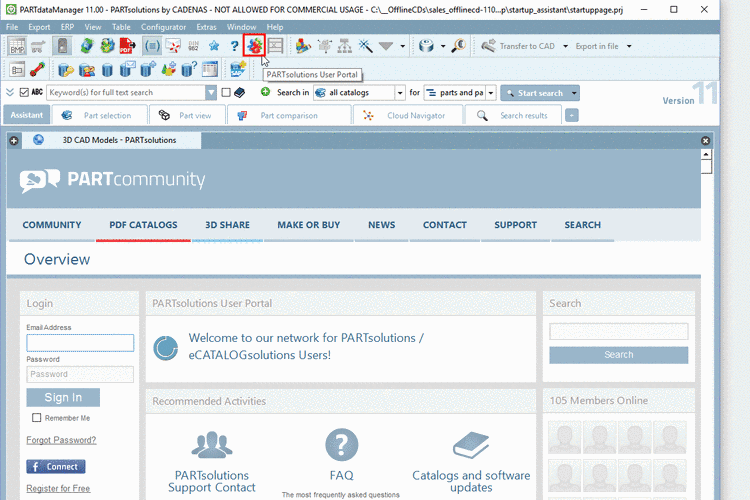Screen dimensions: 750x500
Task: Open the ERP menu
Action: [67, 27]
